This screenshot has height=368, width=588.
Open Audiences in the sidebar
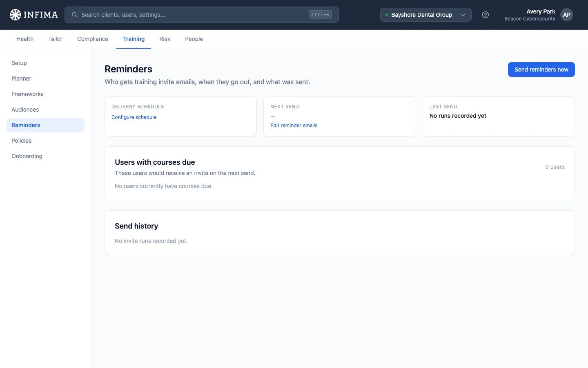(45, 110)
